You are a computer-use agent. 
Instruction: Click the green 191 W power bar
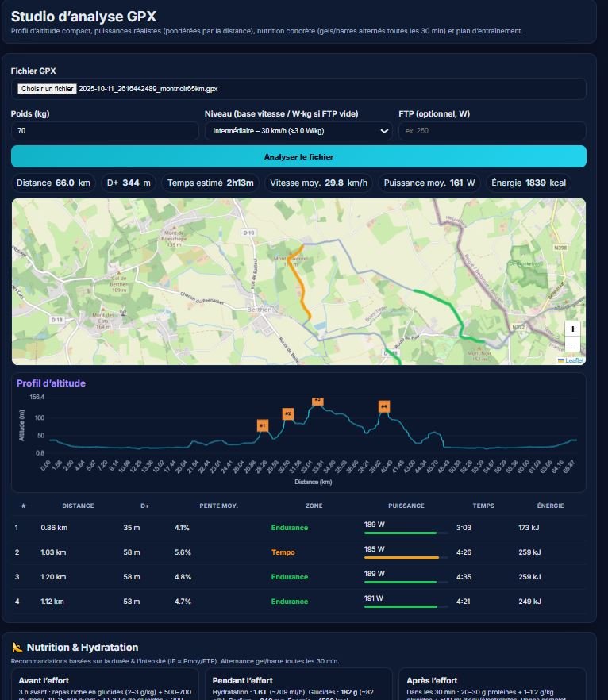(402, 607)
